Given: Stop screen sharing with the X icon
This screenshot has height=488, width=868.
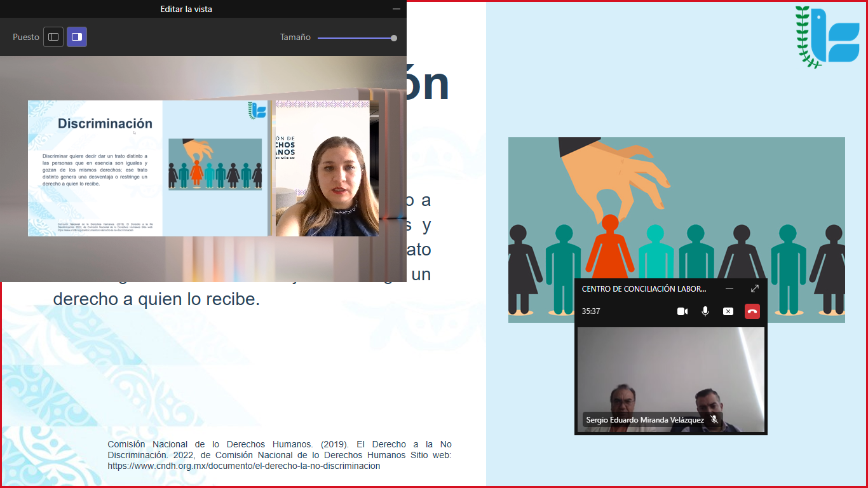Looking at the screenshot, I should (x=728, y=311).
